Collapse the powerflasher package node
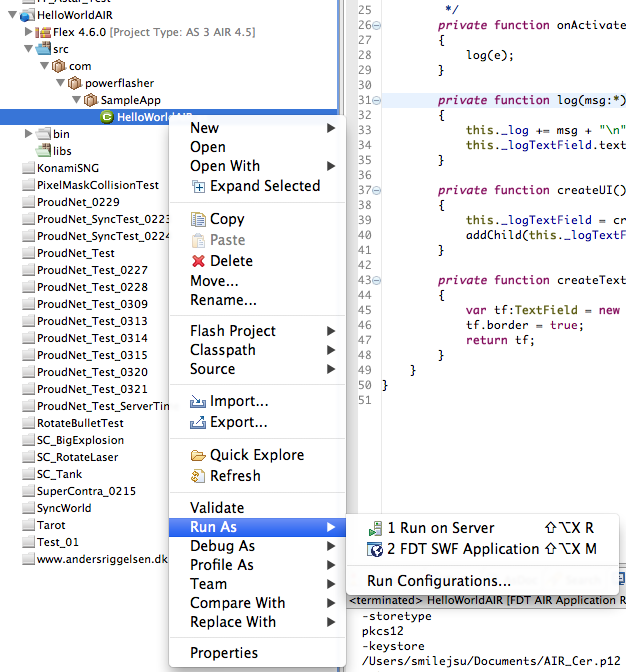The image size is (626, 672). pyautogui.click(x=60, y=83)
